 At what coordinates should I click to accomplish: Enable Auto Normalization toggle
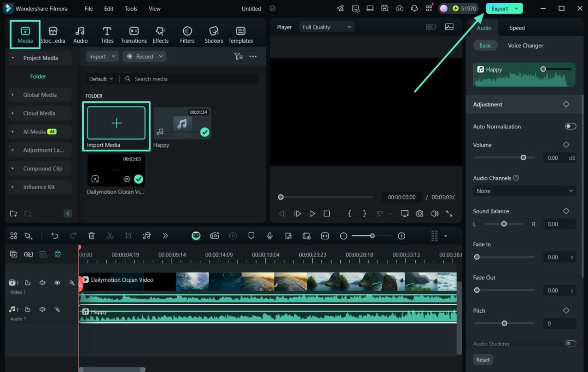point(571,126)
